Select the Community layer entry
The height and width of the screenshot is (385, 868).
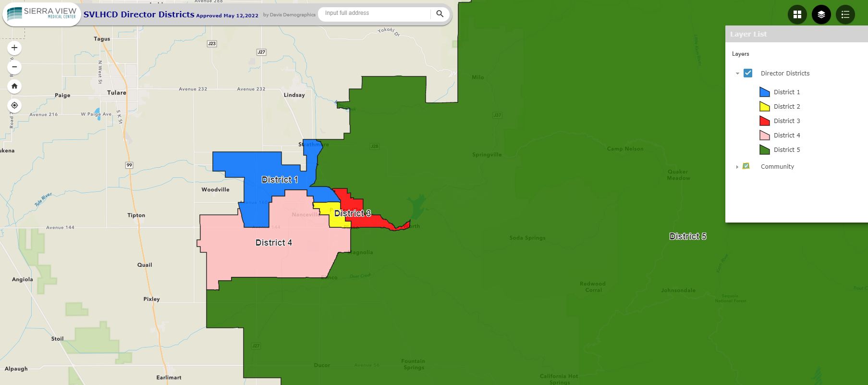coord(777,167)
